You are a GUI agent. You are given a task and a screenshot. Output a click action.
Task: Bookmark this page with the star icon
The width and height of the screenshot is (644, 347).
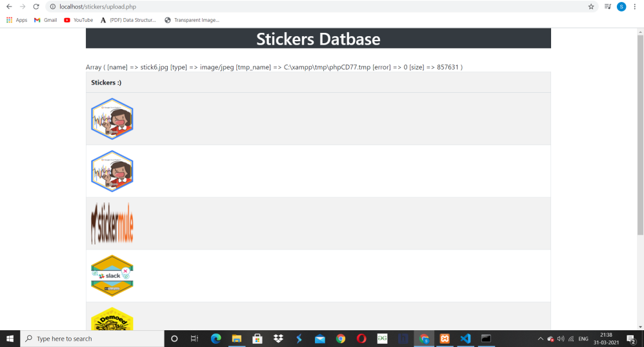coord(591,6)
